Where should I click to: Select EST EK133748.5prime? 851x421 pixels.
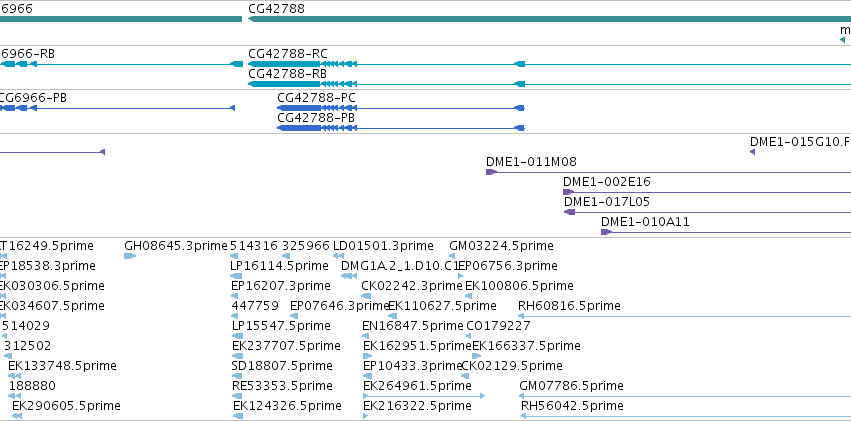tap(62, 366)
